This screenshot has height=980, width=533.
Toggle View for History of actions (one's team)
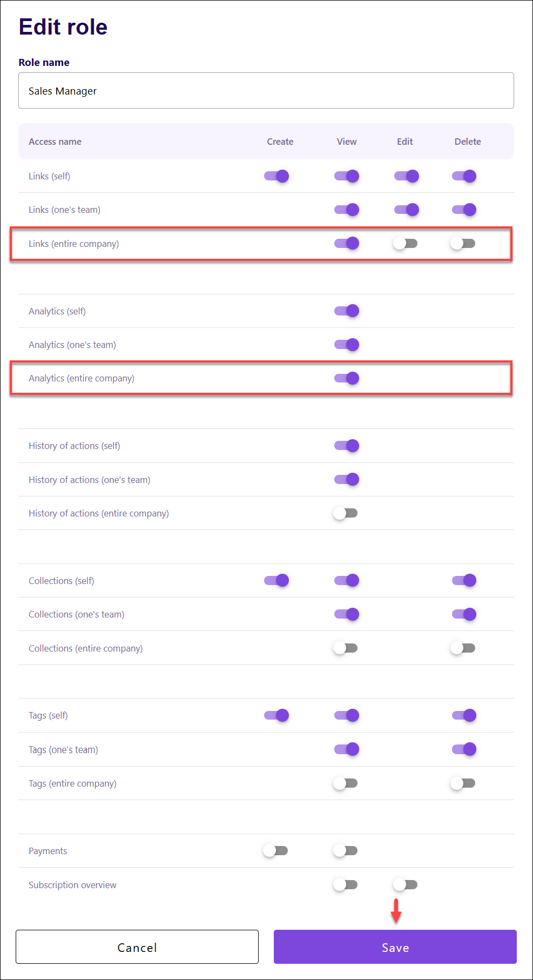point(347,479)
